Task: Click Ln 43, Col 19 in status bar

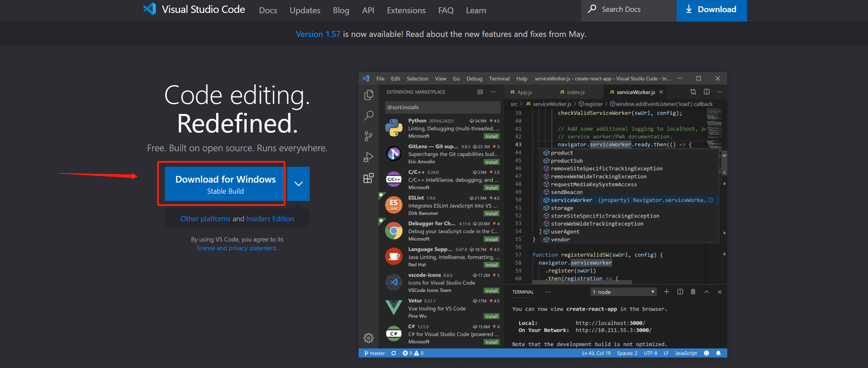Action: pyautogui.click(x=596, y=353)
